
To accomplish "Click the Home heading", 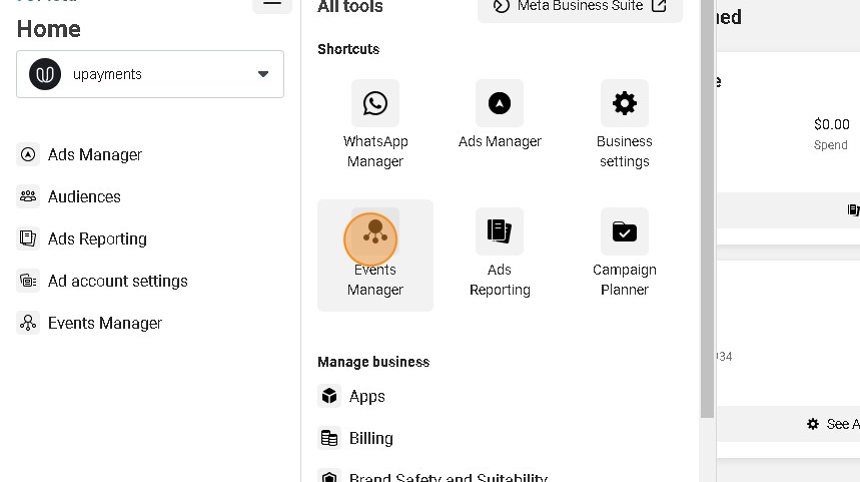I will pyautogui.click(x=49, y=29).
